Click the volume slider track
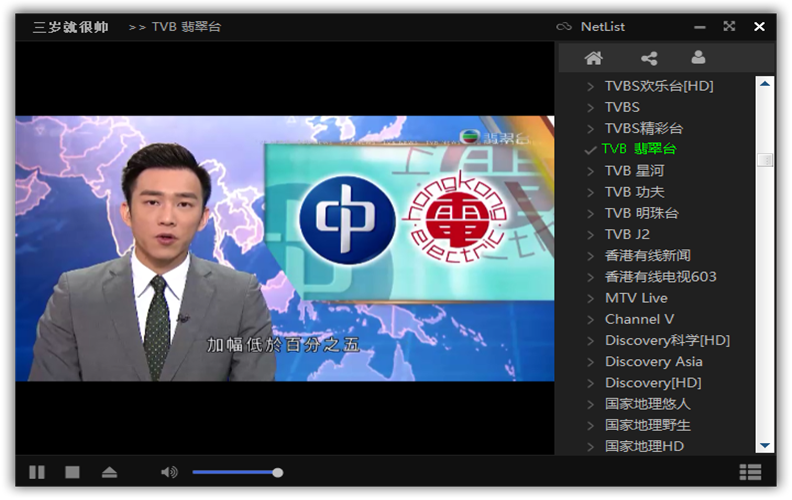 click(235, 472)
